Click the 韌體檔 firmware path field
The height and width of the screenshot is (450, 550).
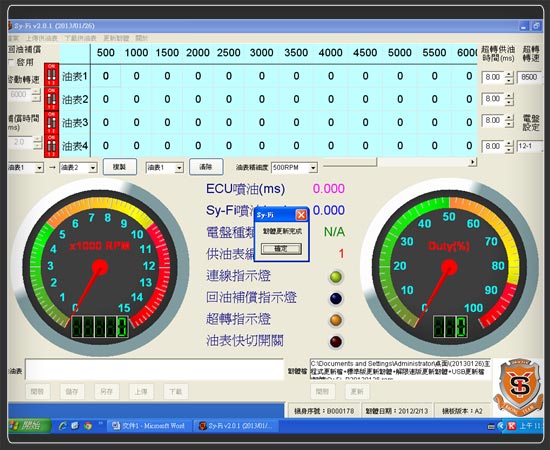point(400,369)
